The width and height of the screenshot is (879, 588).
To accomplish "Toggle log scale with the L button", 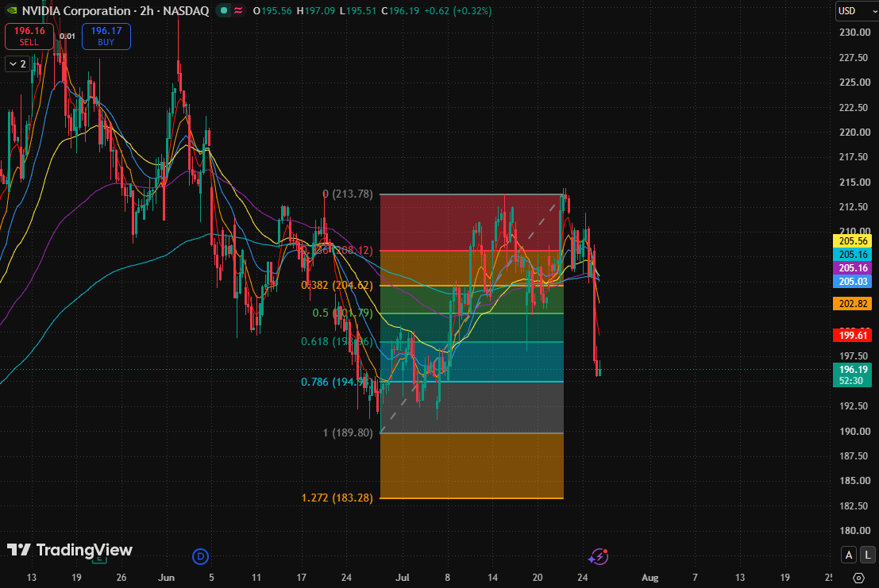I will [868, 555].
